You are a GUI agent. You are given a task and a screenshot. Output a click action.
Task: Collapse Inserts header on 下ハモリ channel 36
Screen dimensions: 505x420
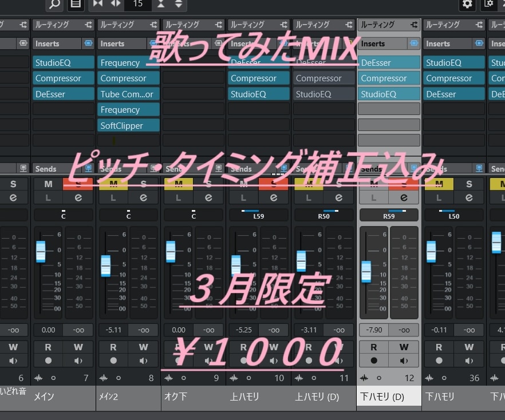point(447,43)
